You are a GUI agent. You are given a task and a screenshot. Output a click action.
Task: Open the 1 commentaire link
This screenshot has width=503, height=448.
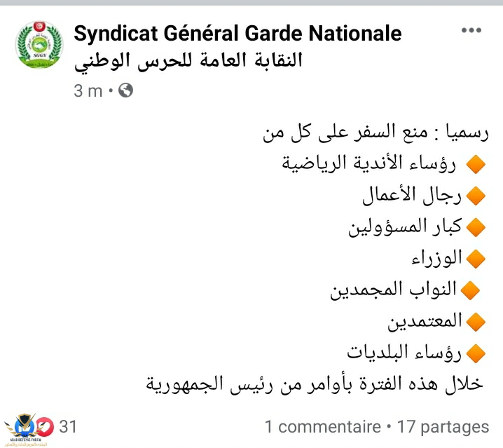[x=323, y=427]
